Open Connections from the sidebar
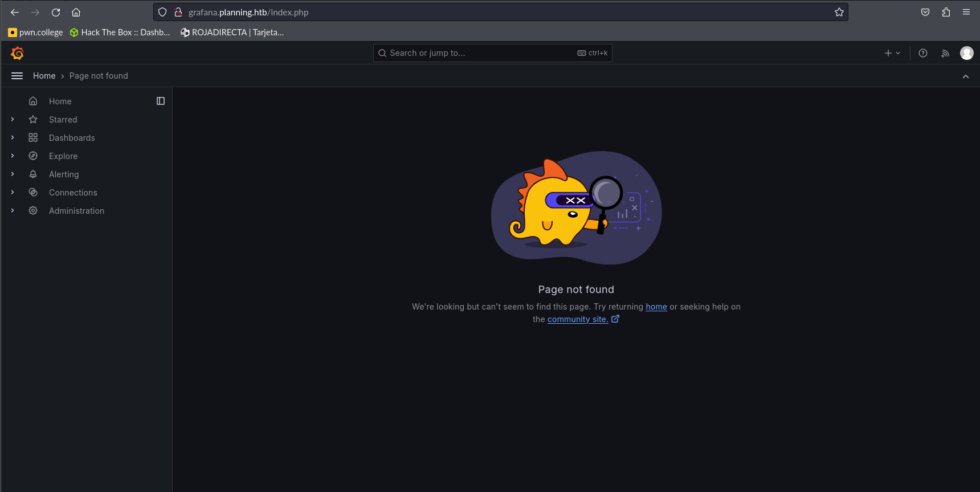The height and width of the screenshot is (492, 980). 73,192
